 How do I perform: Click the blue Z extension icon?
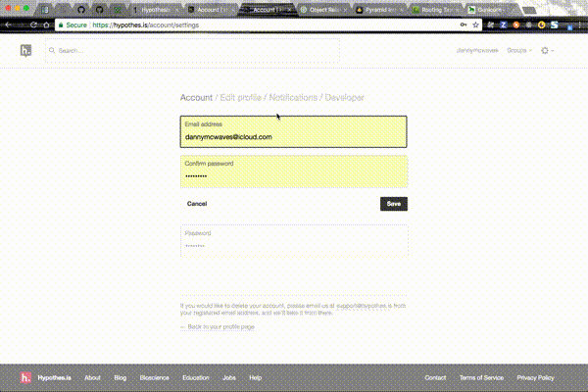point(503,24)
